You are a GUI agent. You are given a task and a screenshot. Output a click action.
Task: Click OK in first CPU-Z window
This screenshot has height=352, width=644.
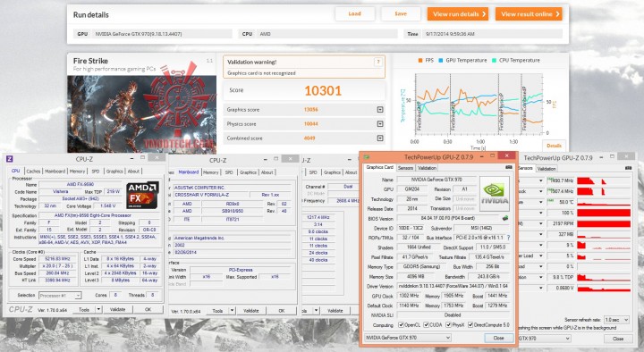[148, 310]
